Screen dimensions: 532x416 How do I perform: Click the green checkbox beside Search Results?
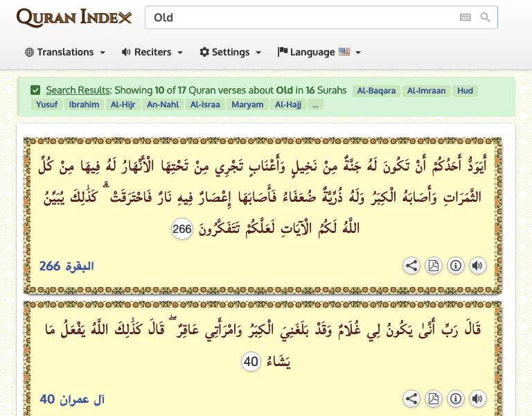(35, 90)
